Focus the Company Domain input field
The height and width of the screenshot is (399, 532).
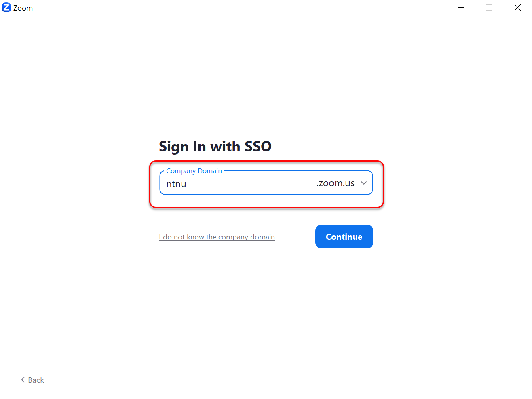266,183
